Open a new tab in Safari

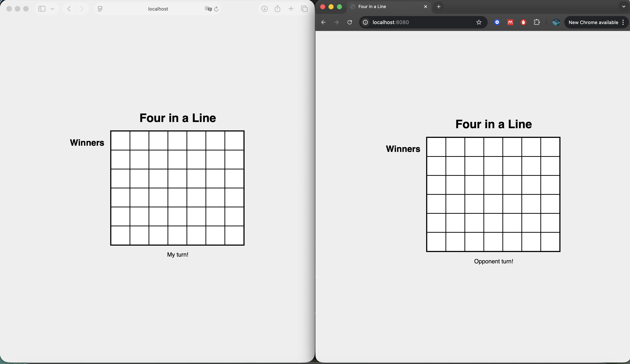click(291, 9)
